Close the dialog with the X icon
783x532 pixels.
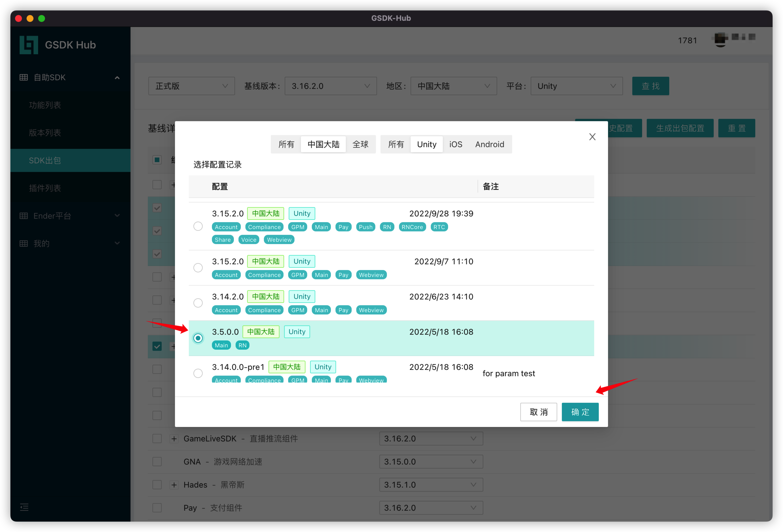coord(592,137)
